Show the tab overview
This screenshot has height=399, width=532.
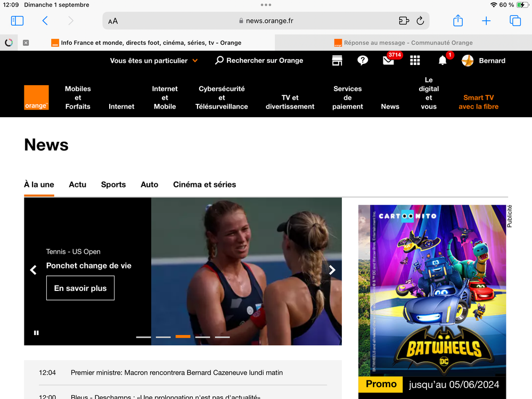pyautogui.click(x=515, y=21)
